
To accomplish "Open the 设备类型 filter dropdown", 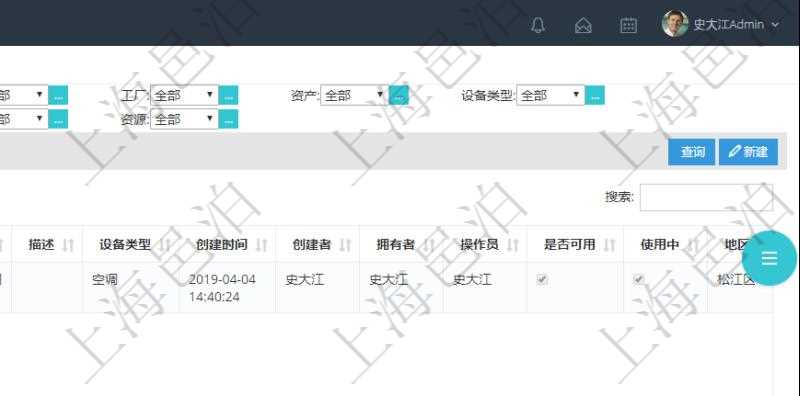I will [x=551, y=95].
